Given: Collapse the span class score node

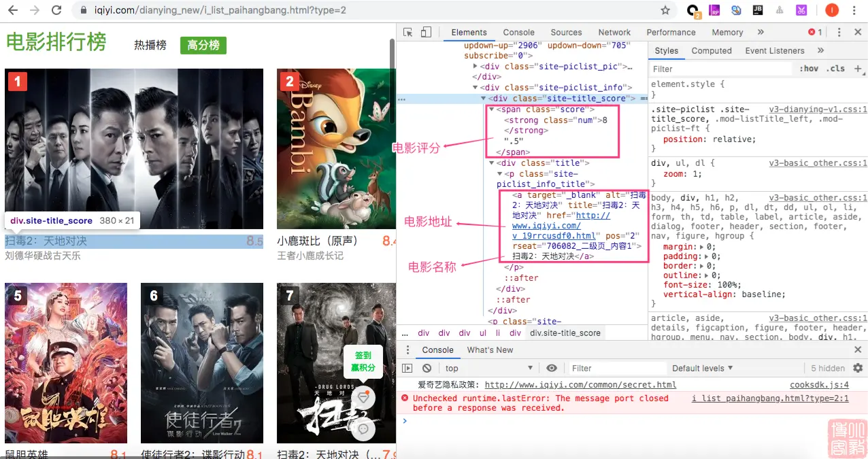Looking at the screenshot, I should point(492,109).
